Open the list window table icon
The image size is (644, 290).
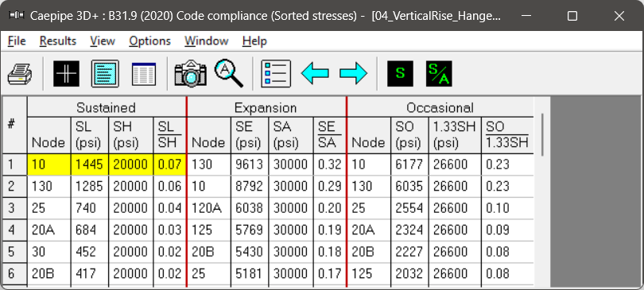coord(144,74)
